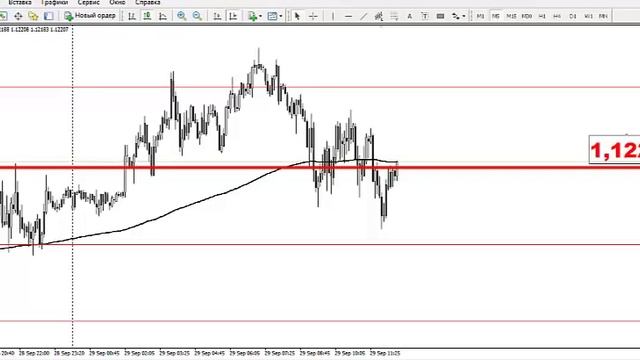Screen dimensions: 640x360
Task: Click the '29 Sep 11:25' time label
Action: 385,353
